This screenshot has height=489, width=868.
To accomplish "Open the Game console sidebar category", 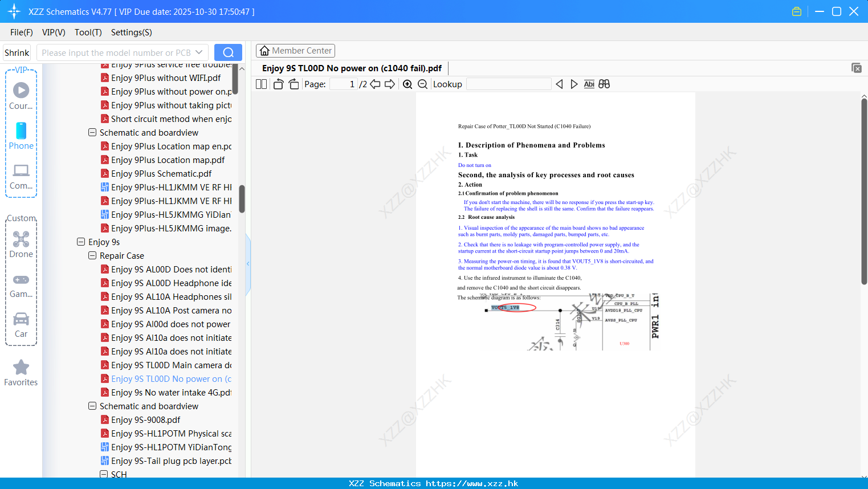I will coord(21,286).
